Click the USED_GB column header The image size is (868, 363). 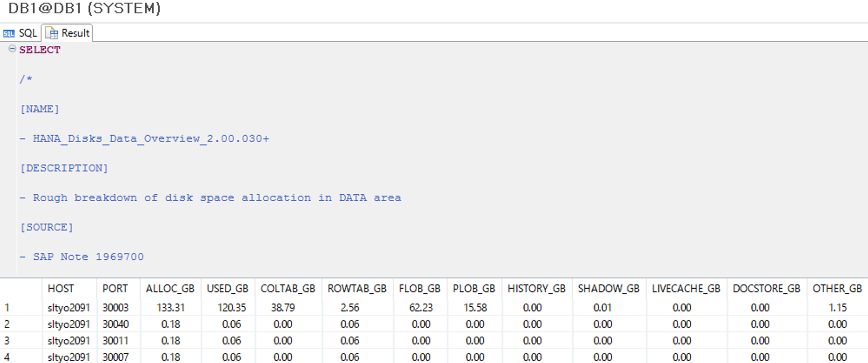[227, 289]
